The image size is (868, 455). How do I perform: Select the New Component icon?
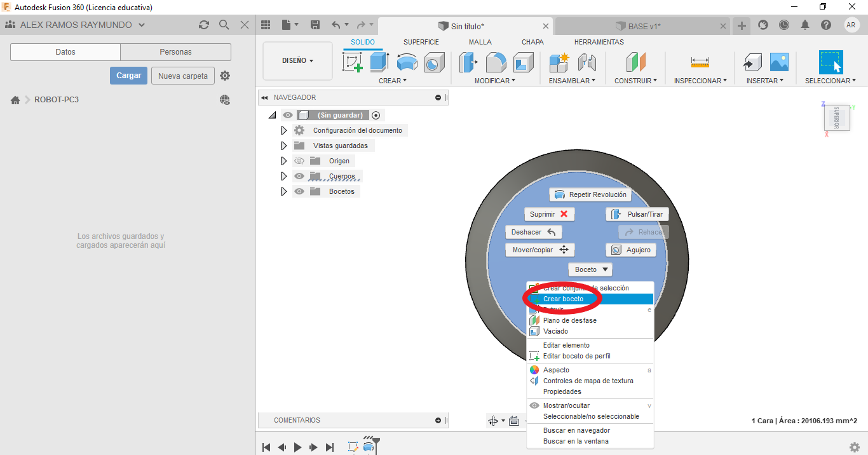[x=559, y=62]
